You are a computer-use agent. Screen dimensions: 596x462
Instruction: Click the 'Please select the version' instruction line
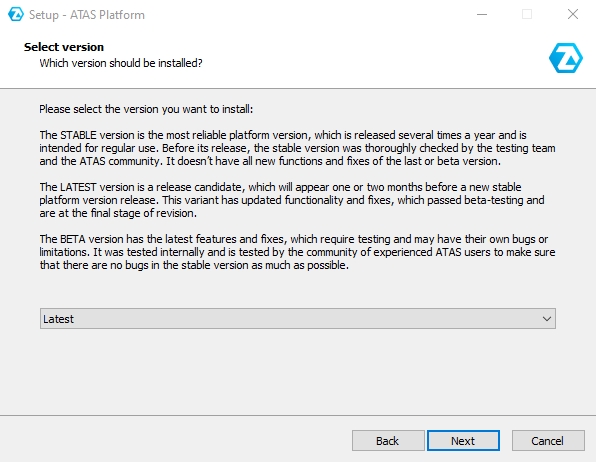point(146,109)
